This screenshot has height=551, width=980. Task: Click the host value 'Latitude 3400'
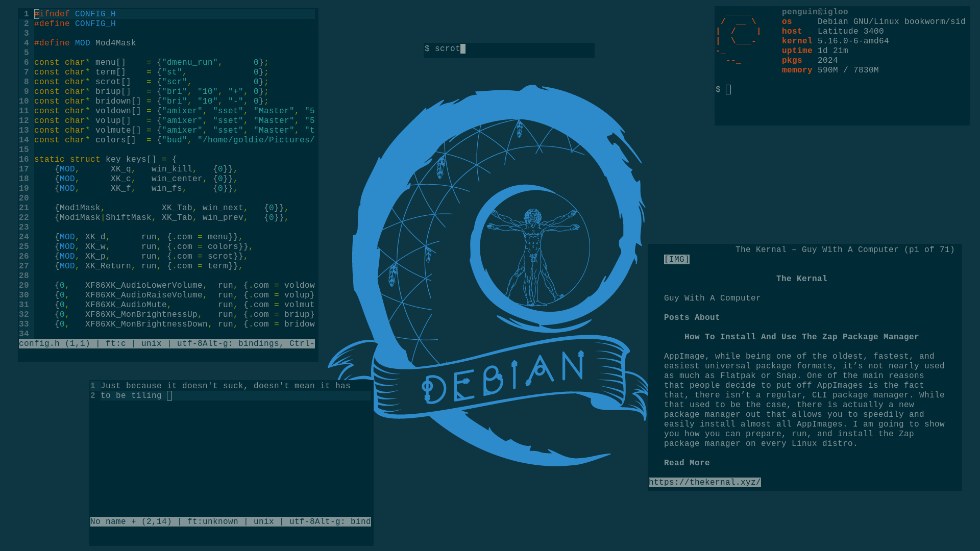point(851,32)
